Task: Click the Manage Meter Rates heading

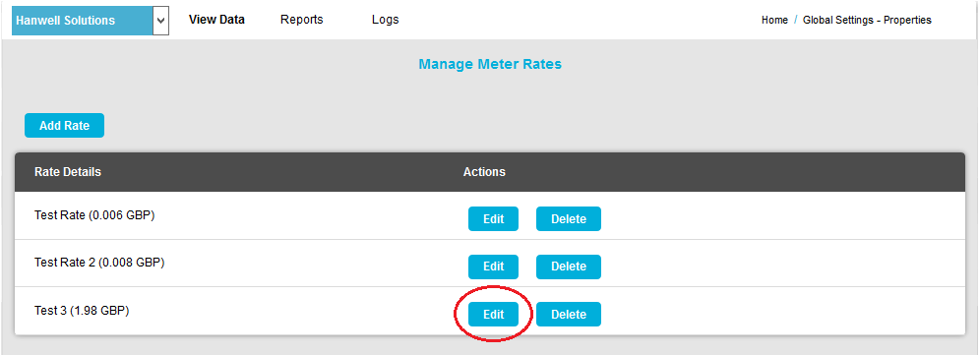Action: click(490, 64)
